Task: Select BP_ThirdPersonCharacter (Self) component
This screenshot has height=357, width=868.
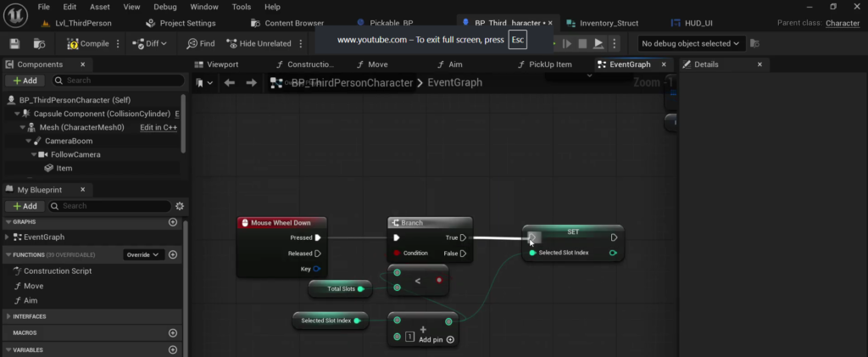Action: 75,100
